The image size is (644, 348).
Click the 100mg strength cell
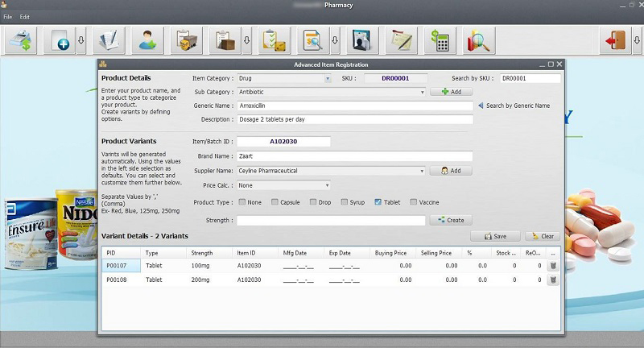209,266
